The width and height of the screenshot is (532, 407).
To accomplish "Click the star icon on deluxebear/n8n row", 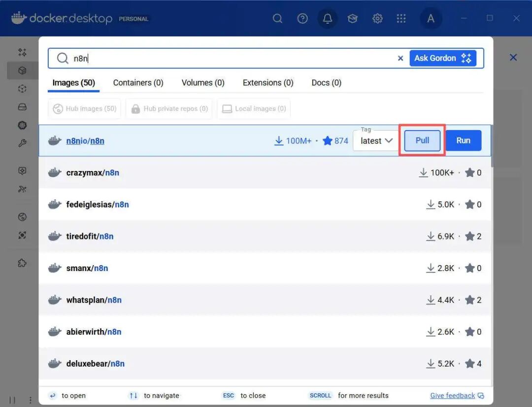I will (x=469, y=364).
